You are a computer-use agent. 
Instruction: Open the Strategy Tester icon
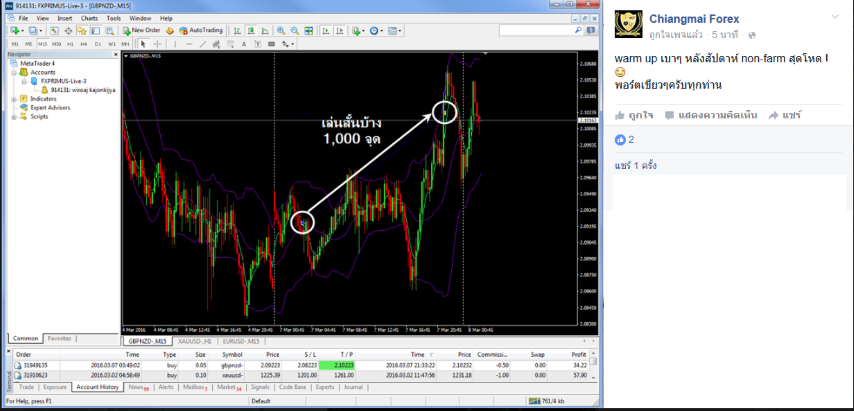coord(109,30)
